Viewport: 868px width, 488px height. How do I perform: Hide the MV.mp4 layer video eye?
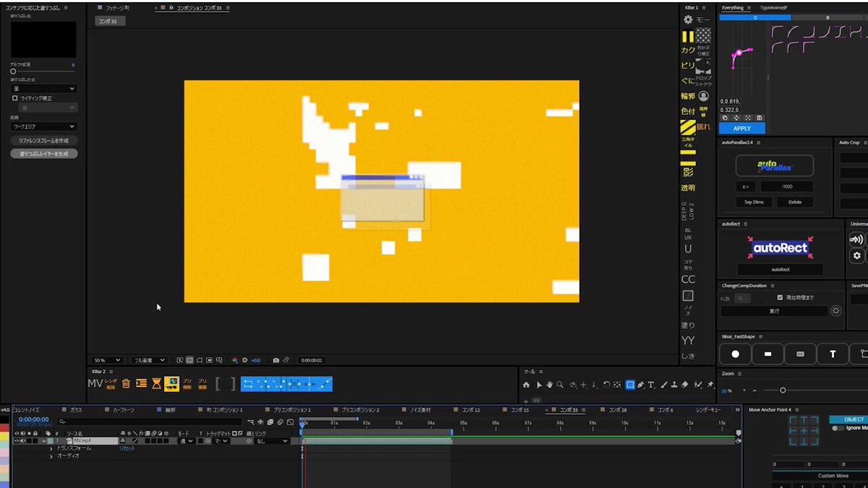17,440
